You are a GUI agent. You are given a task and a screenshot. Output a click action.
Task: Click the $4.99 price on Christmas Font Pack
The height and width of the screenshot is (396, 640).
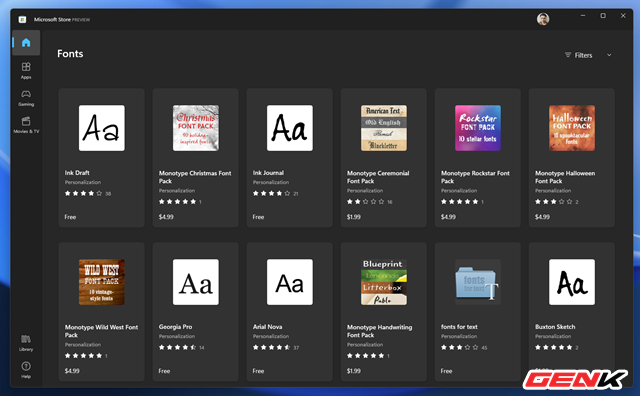[x=166, y=217]
